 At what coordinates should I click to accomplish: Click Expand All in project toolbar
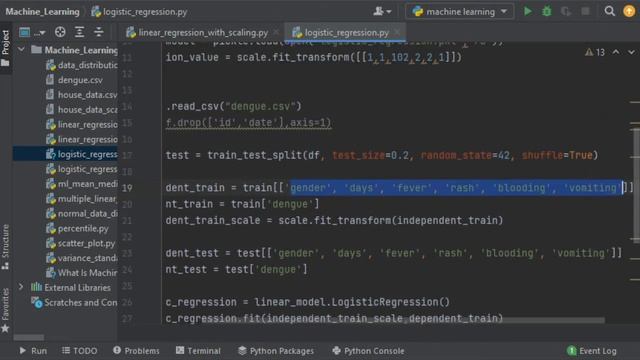pyautogui.click(x=79, y=32)
